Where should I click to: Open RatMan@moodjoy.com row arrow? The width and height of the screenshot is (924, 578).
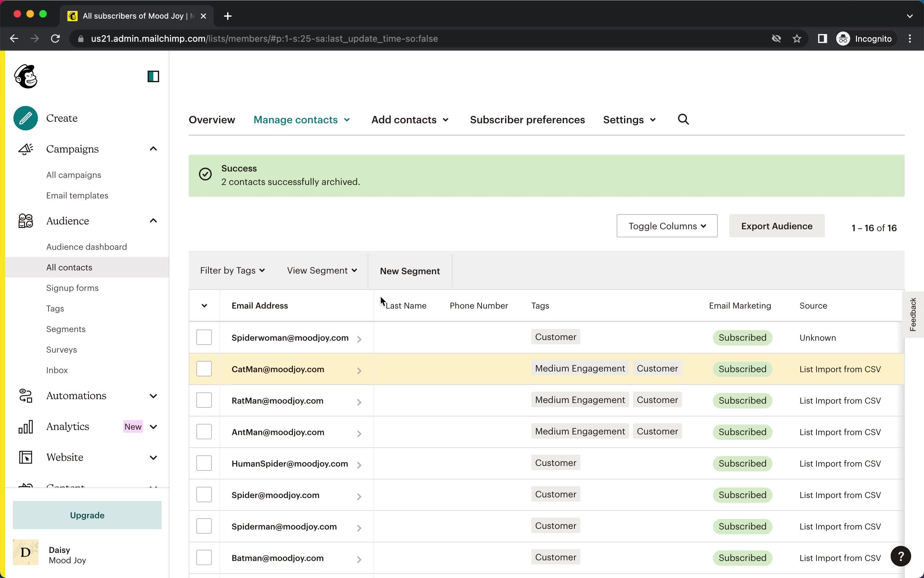pos(359,402)
